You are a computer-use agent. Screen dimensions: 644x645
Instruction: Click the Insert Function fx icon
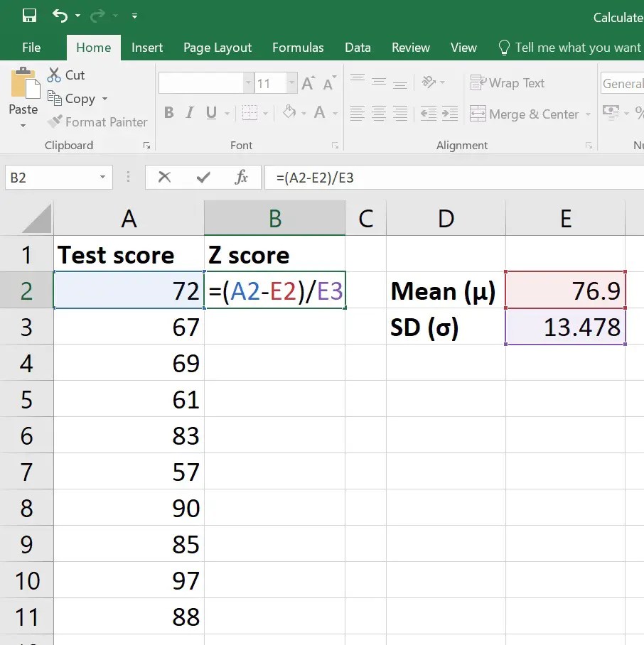click(x=241, y=178)
